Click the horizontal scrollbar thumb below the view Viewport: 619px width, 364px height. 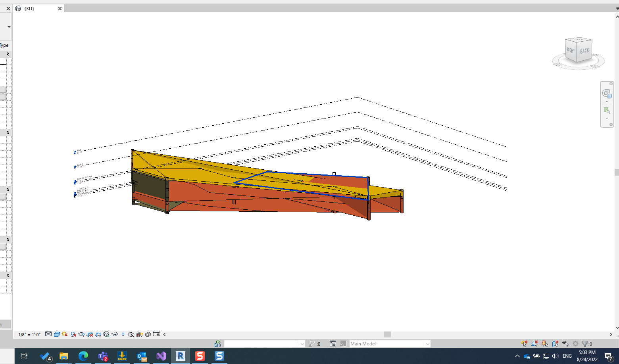tap(388, 334)
